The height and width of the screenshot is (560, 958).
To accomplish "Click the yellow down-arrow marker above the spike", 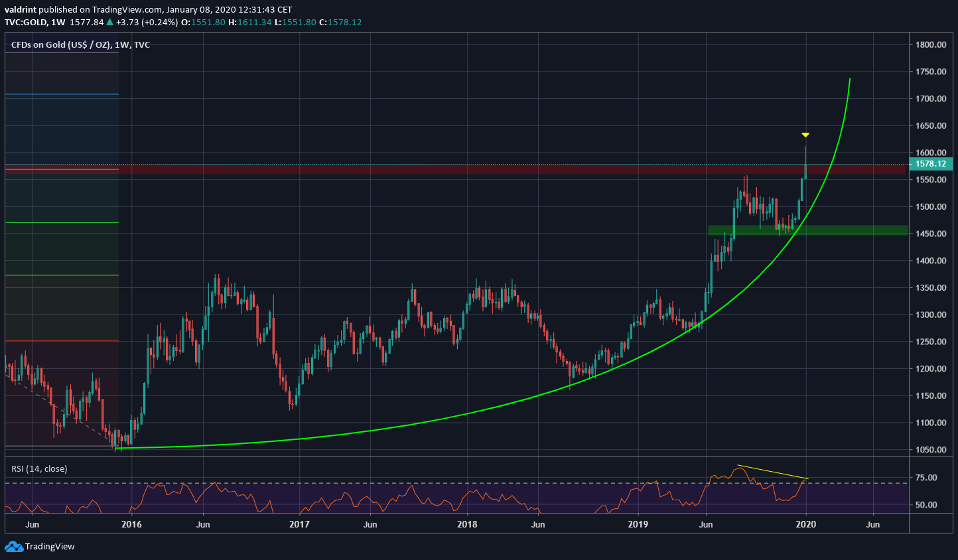I will [x=805, y=134].
